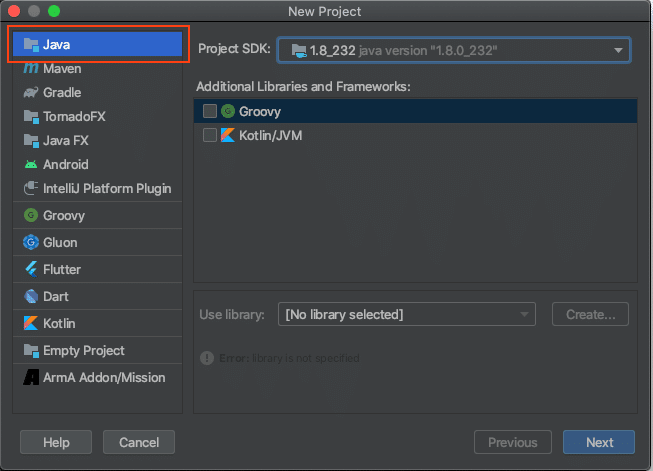Select ArmA Addon/Mission entry
The width and height of the screenshot is (653, 471).
(97, 377)
